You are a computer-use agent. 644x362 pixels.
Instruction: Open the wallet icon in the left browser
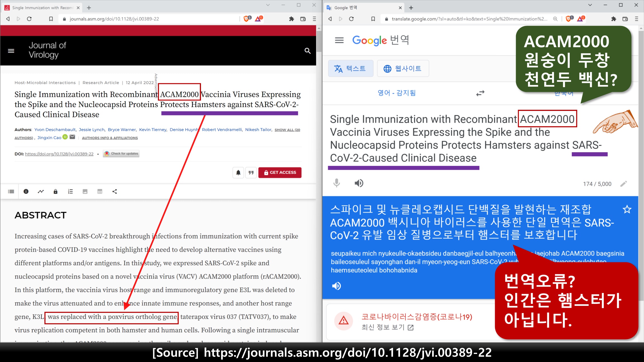coord(303,19)
